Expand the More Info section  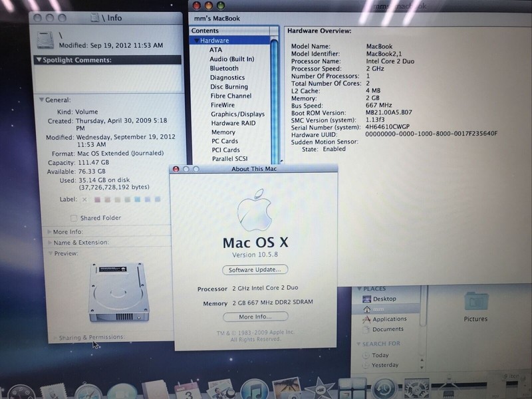(x=49, y=231)
